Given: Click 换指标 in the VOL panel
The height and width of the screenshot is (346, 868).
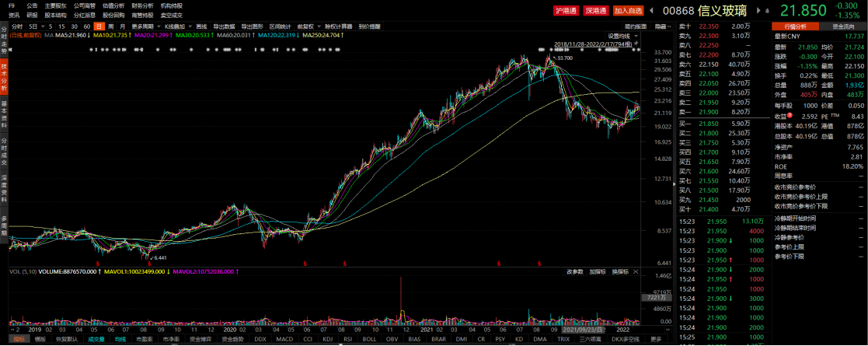Looking at the screenshot, I should coord(620,272).
